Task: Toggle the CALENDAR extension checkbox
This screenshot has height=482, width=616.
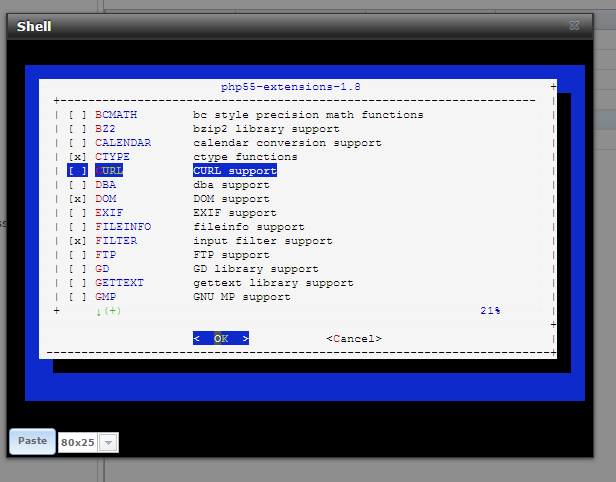Action: (x=77, y=143)
